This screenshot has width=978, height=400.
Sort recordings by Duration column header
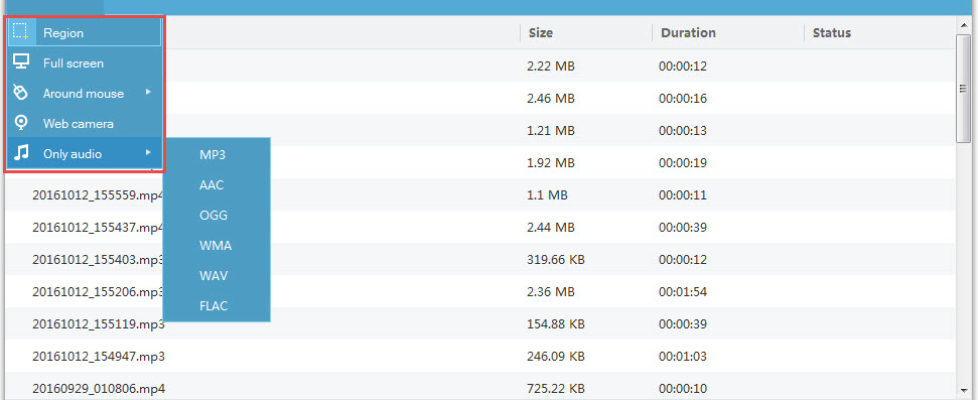pyautogui.click(x=688, y=33)
